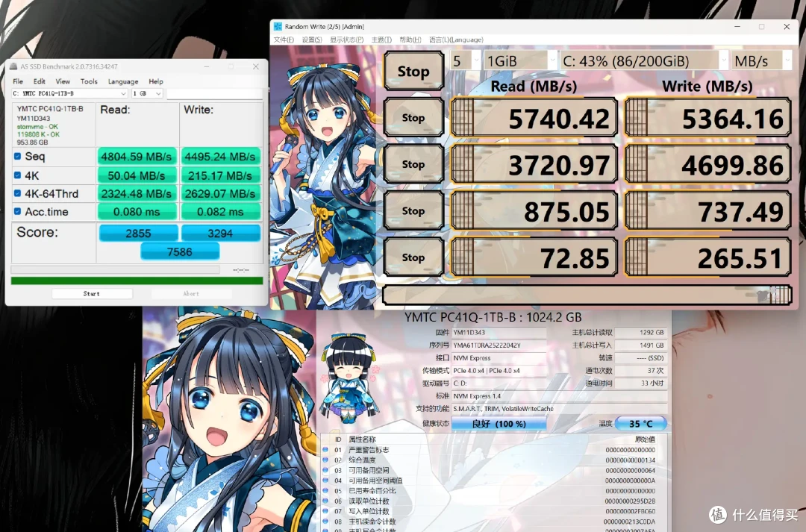
Task: Click the Start button in AS SSD Benchmark
Action: (92, 293)
